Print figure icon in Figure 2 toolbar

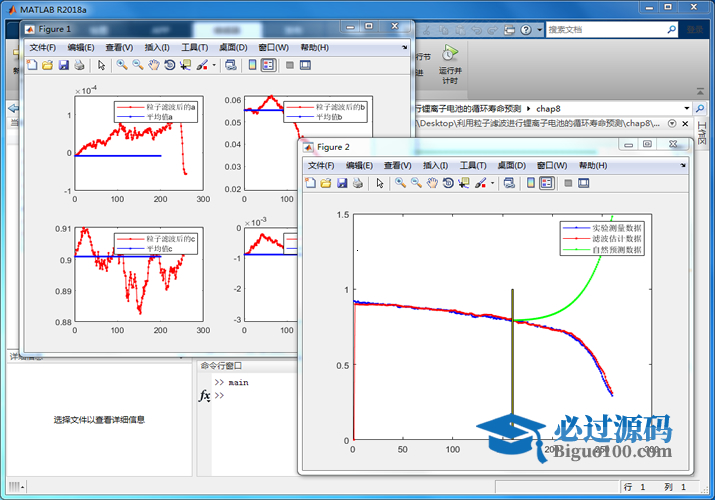click(x=358, y=183)
